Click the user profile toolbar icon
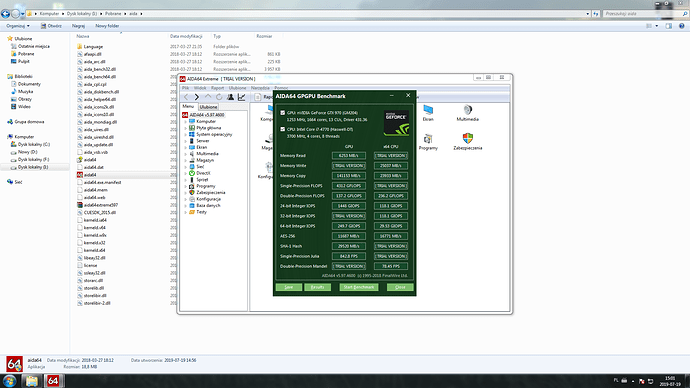 tap(230, 97)
